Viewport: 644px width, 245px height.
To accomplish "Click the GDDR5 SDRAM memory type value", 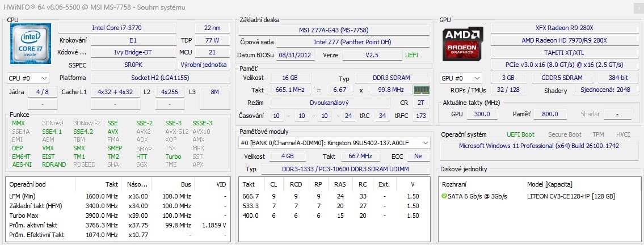I will point(562,78).
